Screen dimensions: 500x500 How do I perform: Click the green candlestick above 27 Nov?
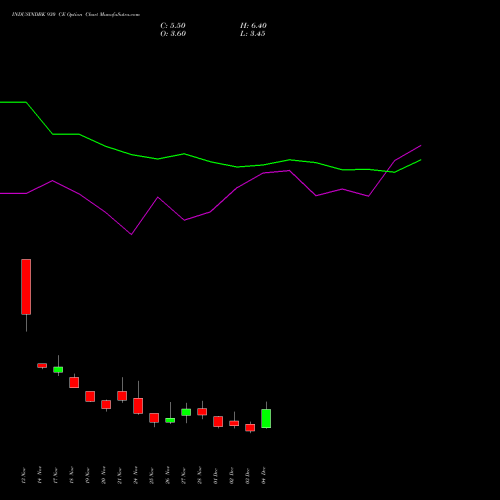(186, 412)
